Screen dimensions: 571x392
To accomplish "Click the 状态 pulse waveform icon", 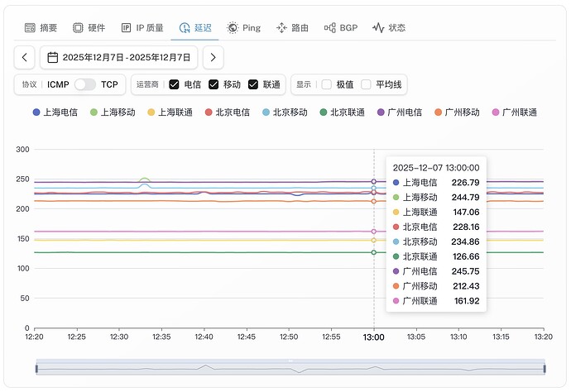I will coord(378,27).
